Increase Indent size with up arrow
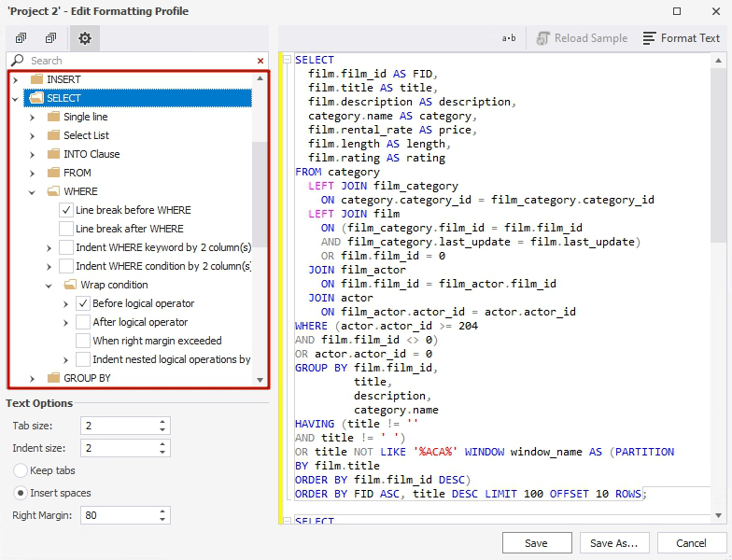 pos(162,444)
